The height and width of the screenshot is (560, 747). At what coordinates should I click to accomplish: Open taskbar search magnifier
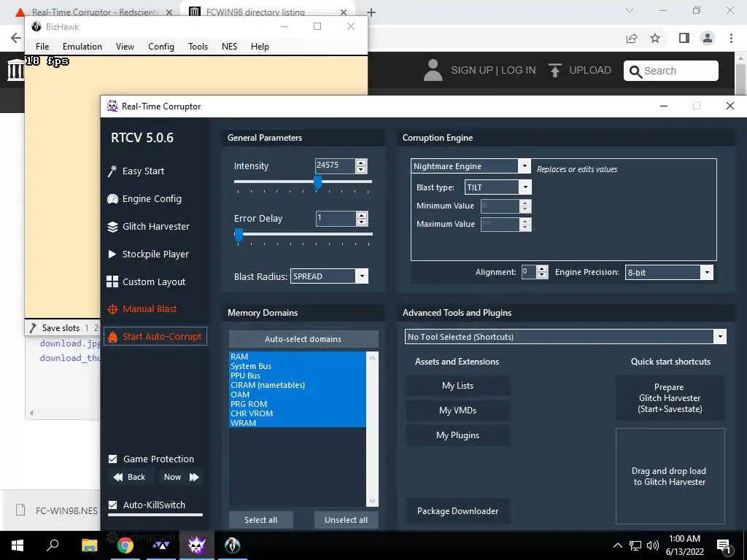pyautogui.click(x=53, y=545)
